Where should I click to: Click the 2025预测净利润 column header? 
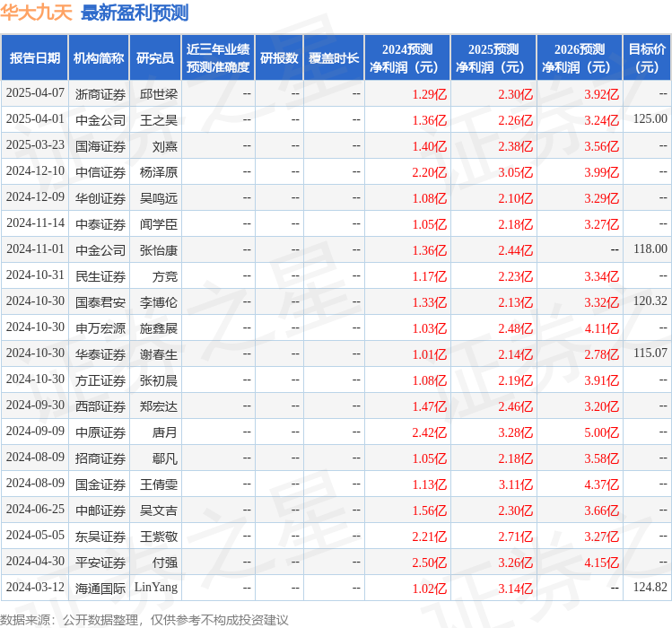point(493,58)
